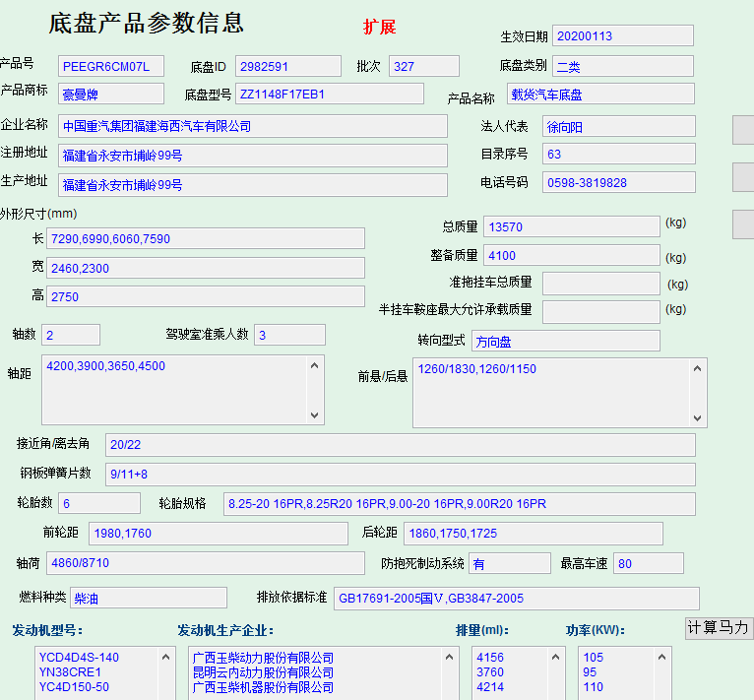Click the 轮胎规格 input field
754x700 pixels.
tap(459, 504)
